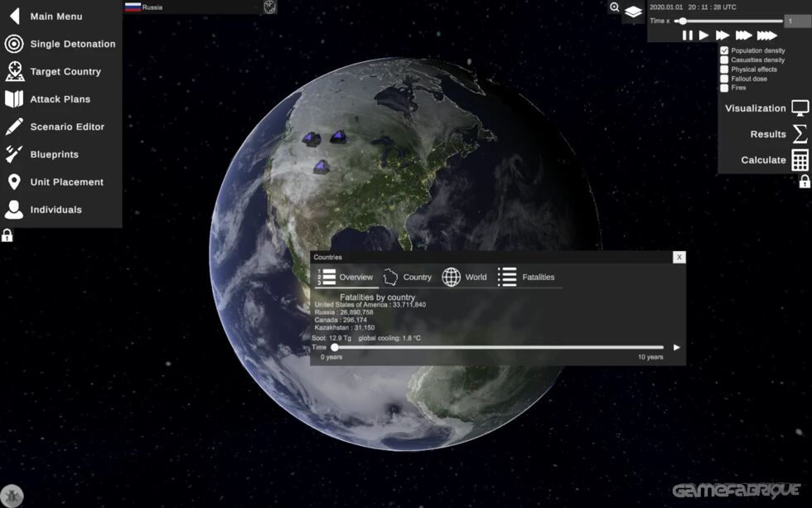Open Blueprints missile icon
The width and height of the screenshot is (812, 508).
[x=14, y=154]
